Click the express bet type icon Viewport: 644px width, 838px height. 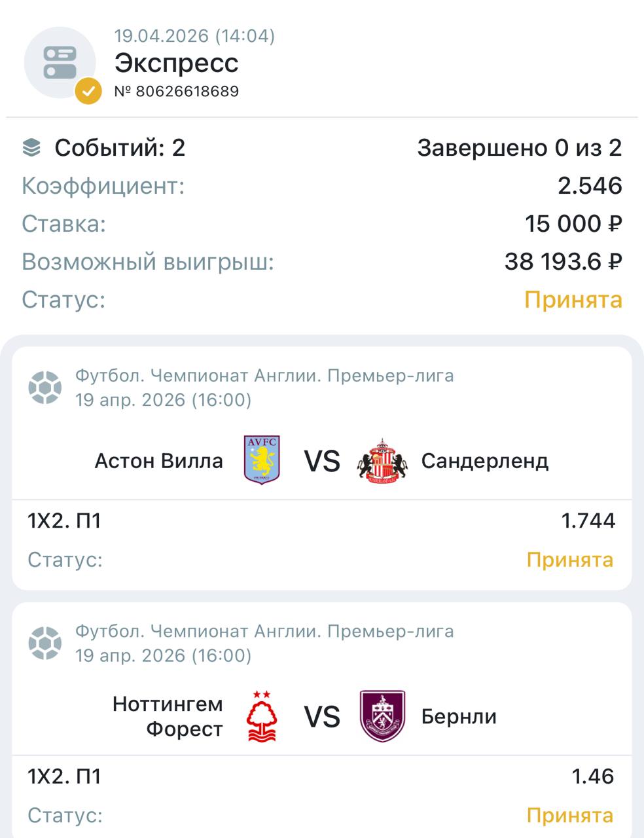[60, 63]
